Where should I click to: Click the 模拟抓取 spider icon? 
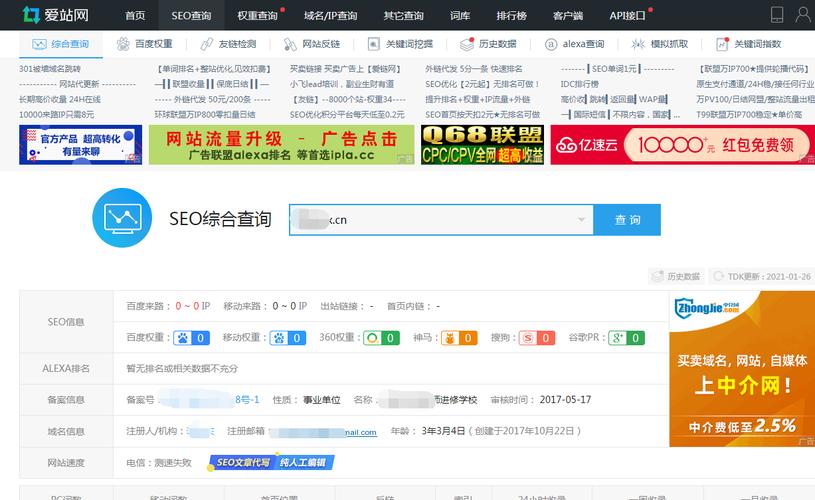[x=638, y=44]
